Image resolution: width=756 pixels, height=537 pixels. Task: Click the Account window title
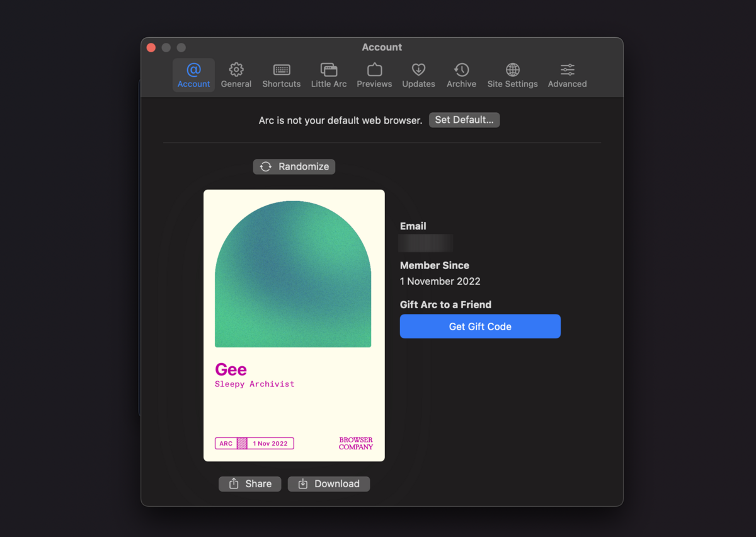coord(382,47)
